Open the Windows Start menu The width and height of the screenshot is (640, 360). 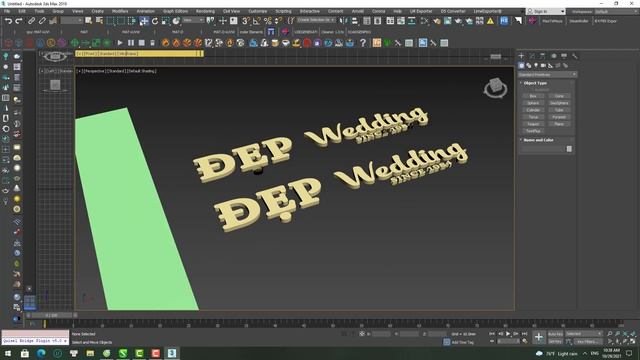[8, 353]
